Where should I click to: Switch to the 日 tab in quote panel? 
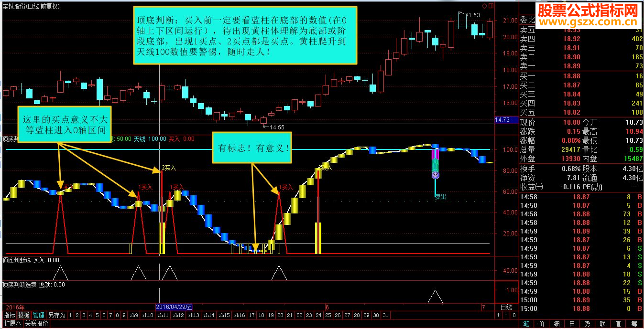click(573, 324)
